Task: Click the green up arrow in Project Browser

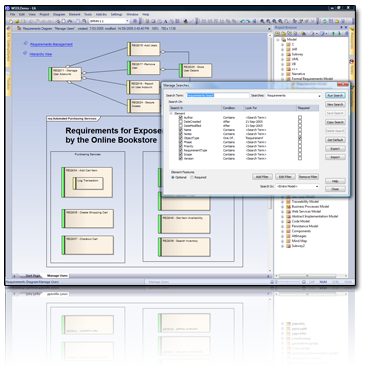Action: 334,34
